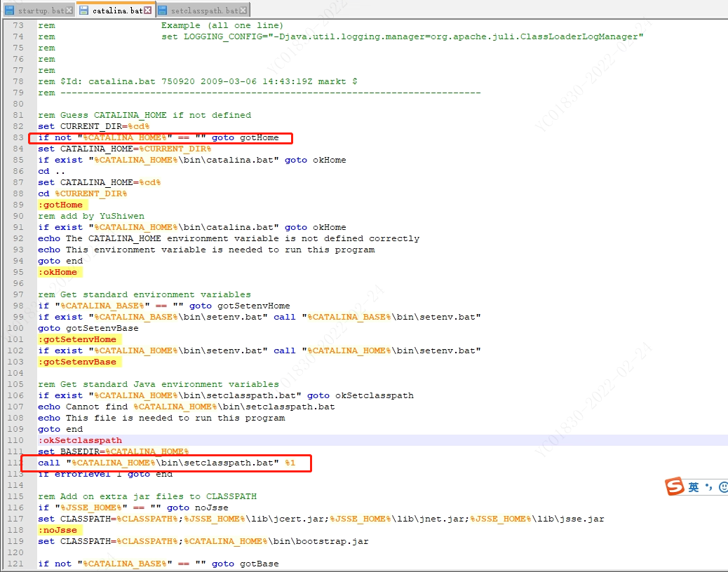Click 'echo The CATALINA_HOME environment variable' line

point(229,238)
